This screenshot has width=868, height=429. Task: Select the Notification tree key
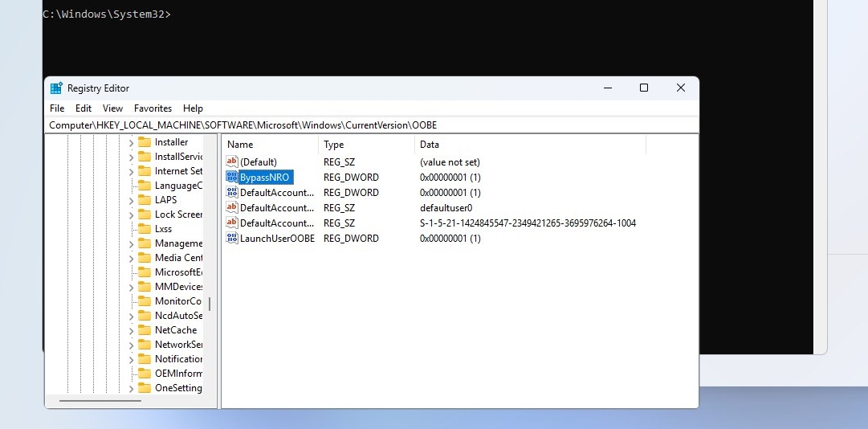(x=178, y=358)
